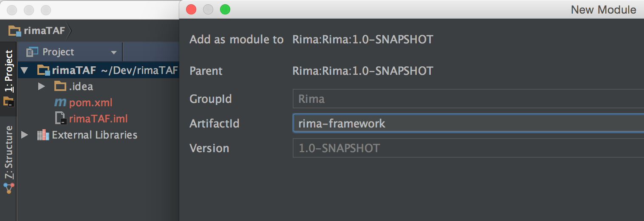Expand the External Libraries node
The height and width of the screenshot is (221, 644).
coord(25,135)
